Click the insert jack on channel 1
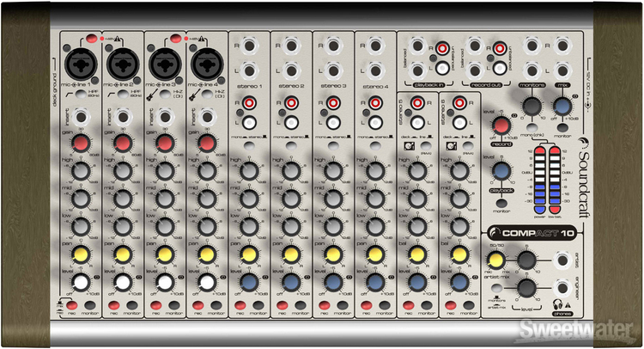 click(x=81, y=118)
